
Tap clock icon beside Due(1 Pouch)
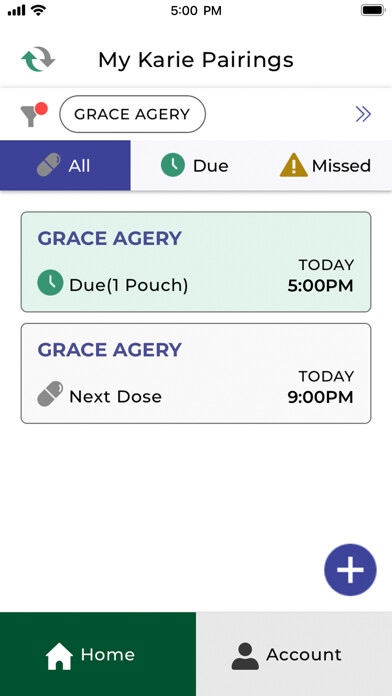pos(50,283)
